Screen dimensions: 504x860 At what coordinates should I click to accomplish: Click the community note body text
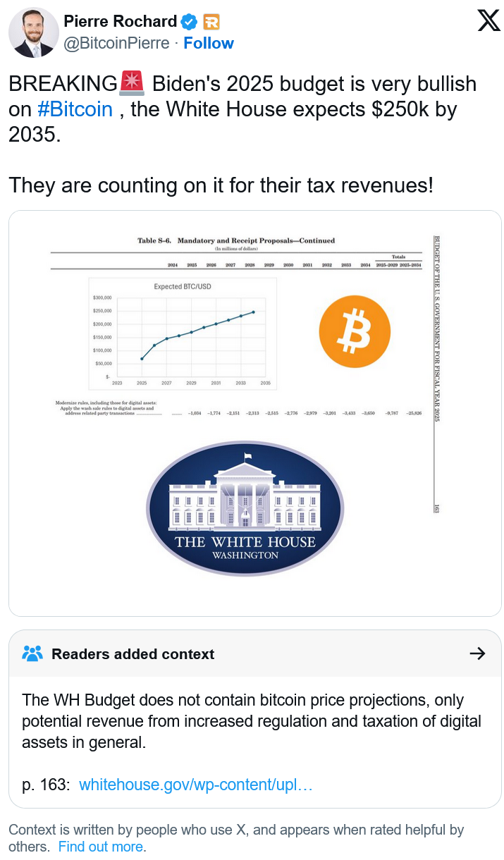click(252, 721)
